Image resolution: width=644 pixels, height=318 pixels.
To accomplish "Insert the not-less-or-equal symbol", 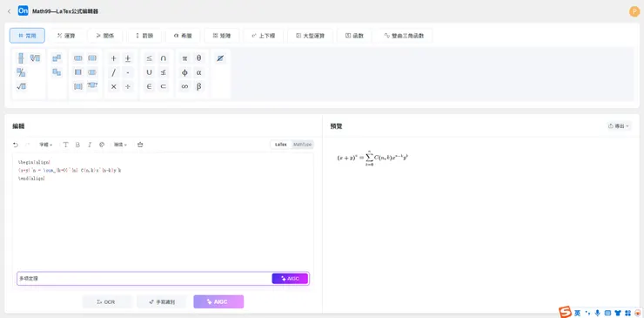I will [x=163, y=73].
